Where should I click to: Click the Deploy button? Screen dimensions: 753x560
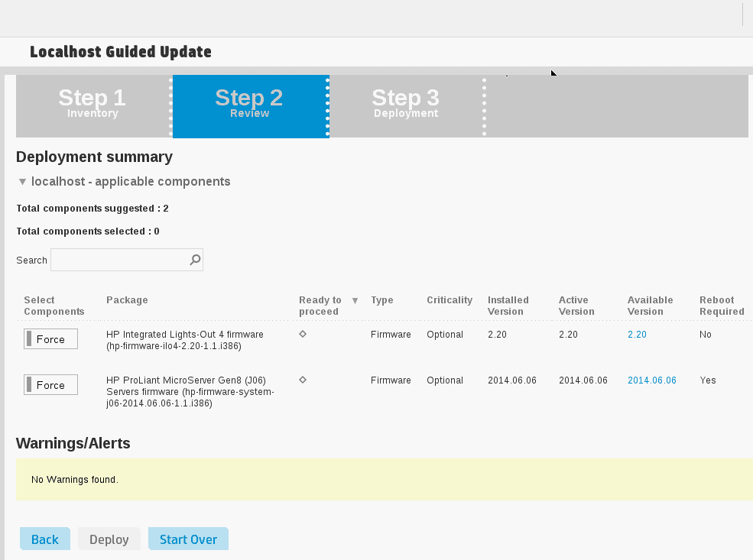pos(109,539)
